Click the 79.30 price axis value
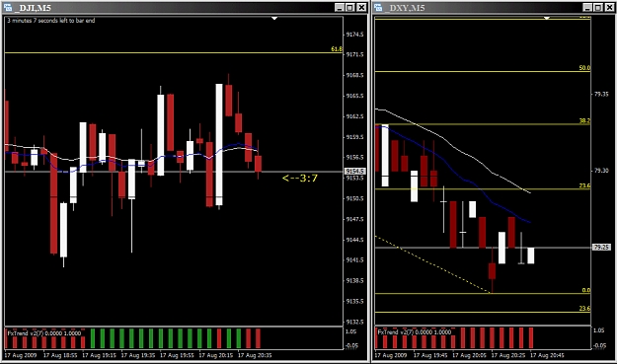Viewport: 617px width, 364px height. pyautogui.click(x=601, y=171)
